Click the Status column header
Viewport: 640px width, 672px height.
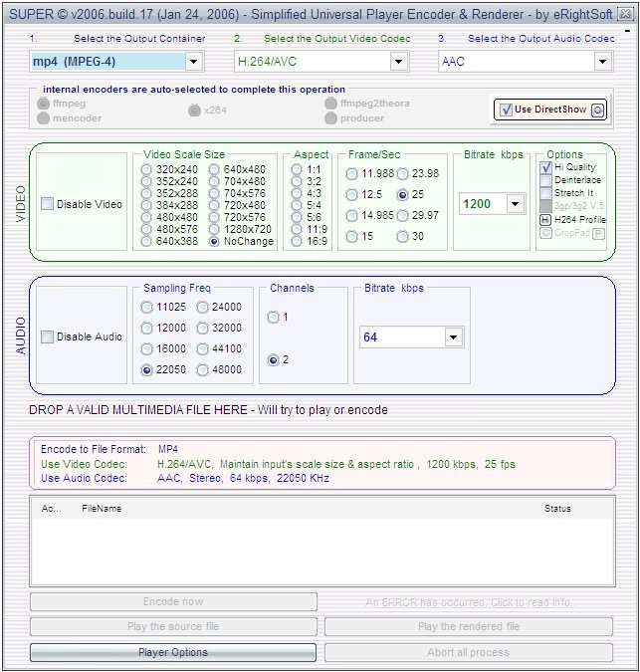[557, 509]
